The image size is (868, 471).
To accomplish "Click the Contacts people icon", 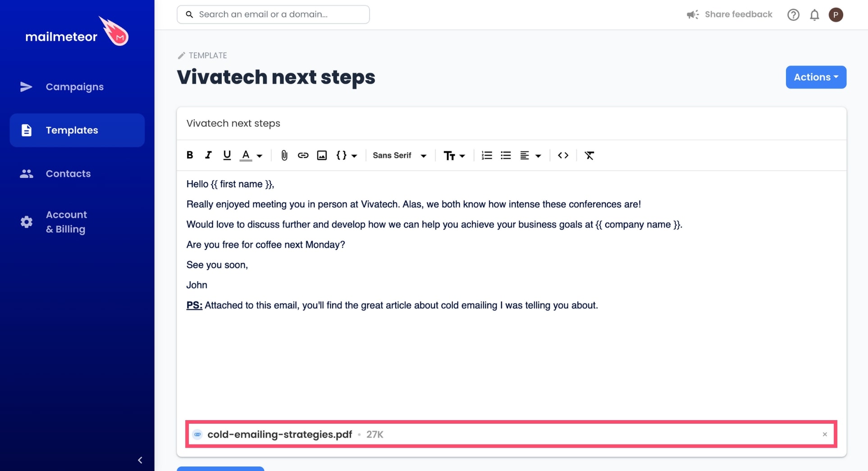I will [27, 173].
